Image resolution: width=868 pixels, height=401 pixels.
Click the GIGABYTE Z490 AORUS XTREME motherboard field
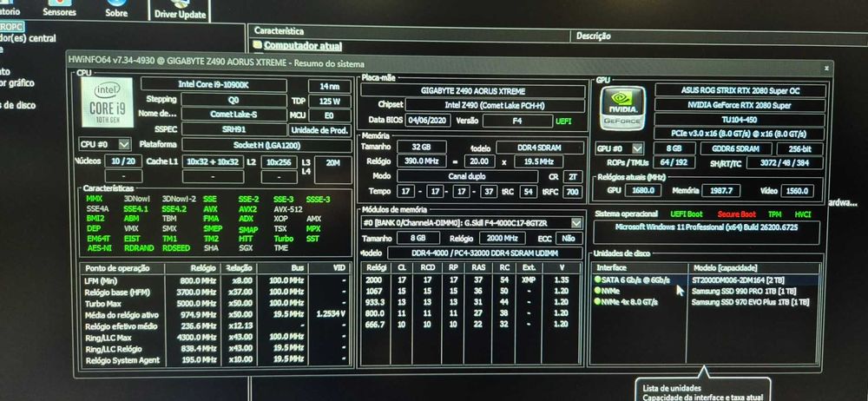[x=472, y=91]
